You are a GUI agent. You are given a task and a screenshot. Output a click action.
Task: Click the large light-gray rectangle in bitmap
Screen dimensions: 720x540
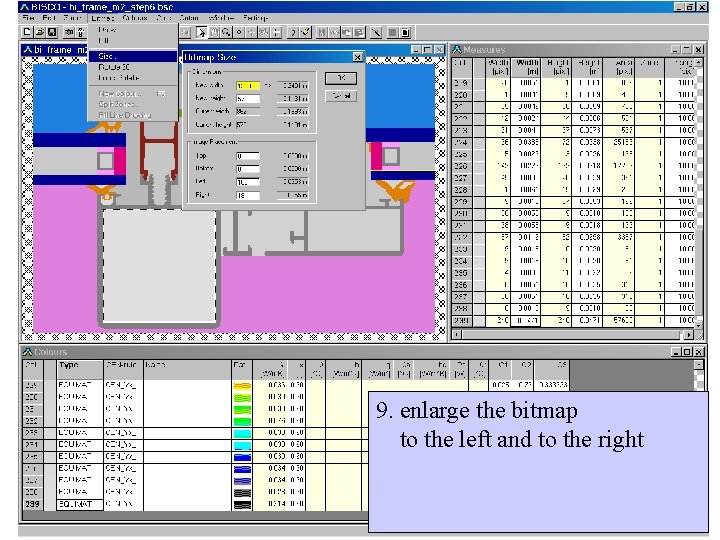point(159,266)
